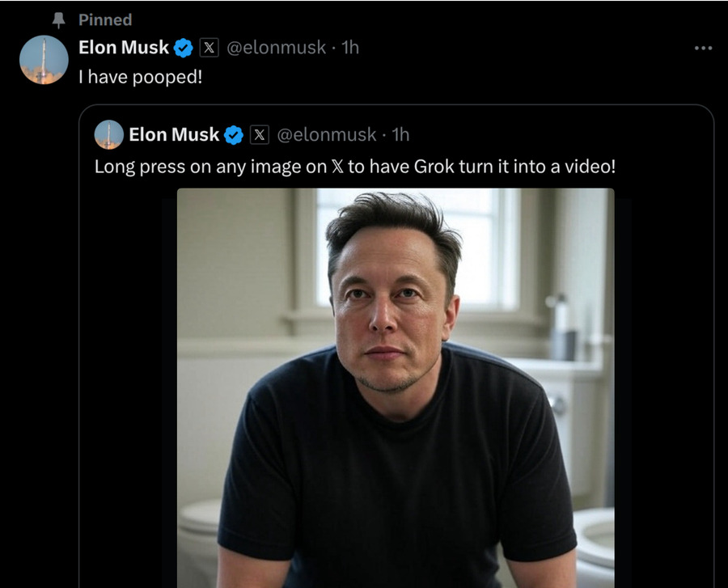Screen dimensions: 728x588
Task: Click the quoted post's 1h timestamp
Action: 400,134
